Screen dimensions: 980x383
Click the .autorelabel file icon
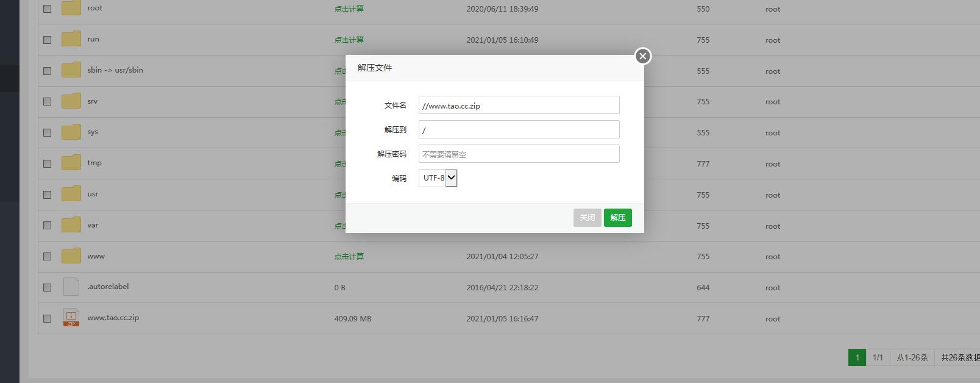71,287
